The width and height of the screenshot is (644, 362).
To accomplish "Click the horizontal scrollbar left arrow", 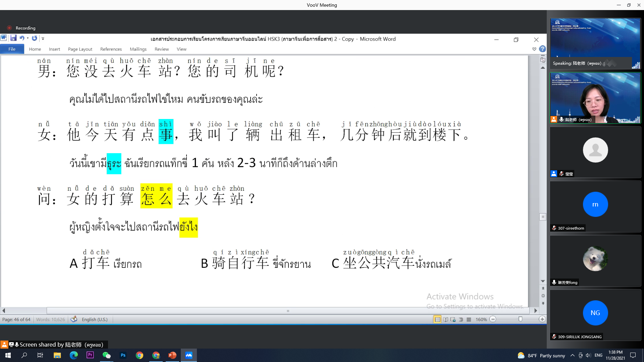I will click(4, 311).
